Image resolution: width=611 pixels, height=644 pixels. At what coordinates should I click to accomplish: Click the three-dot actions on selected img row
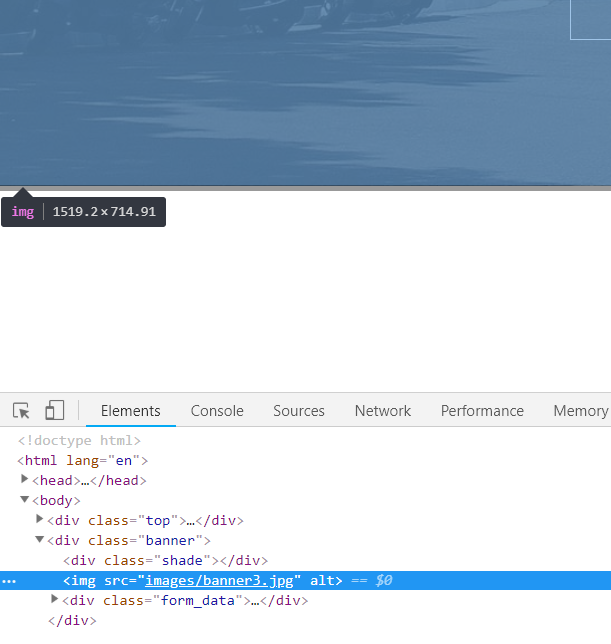coord(9,581)
